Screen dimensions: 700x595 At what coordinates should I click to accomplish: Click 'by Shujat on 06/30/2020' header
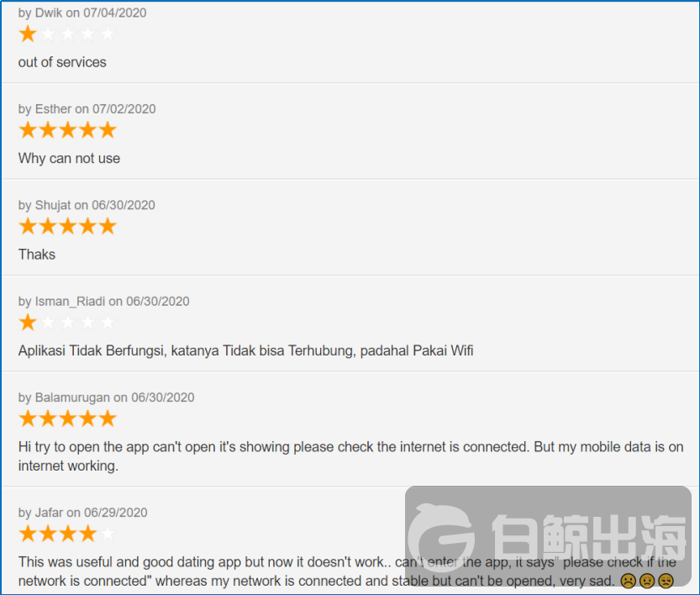click(x=87, y=205)
